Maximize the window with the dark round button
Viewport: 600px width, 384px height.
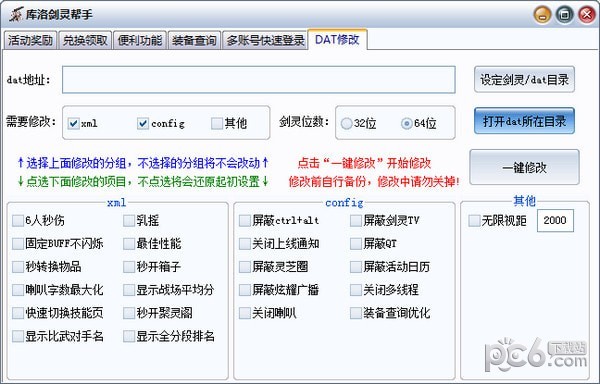pos(564,15)
